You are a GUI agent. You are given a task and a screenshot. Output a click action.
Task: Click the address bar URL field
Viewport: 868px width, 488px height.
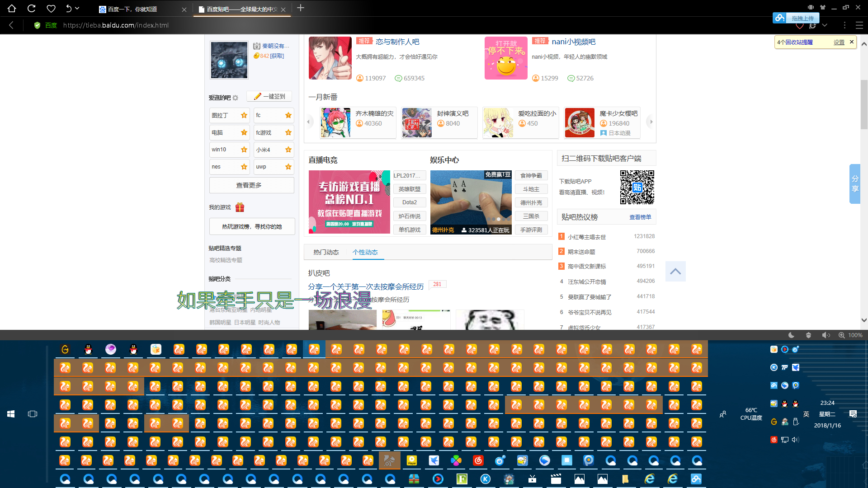click(116, 25)
